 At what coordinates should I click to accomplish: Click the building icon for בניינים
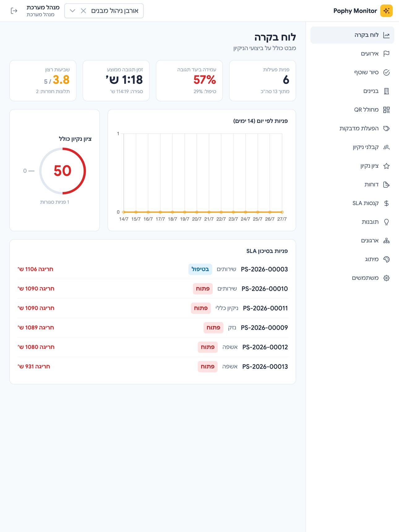click(386, 91)
